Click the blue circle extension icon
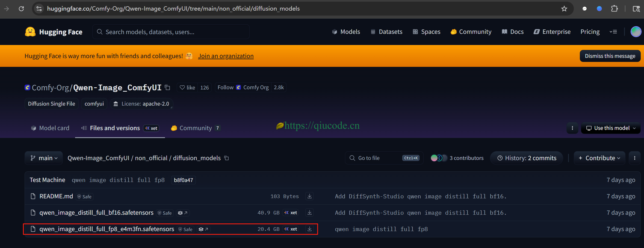 (x=599, y=9)
